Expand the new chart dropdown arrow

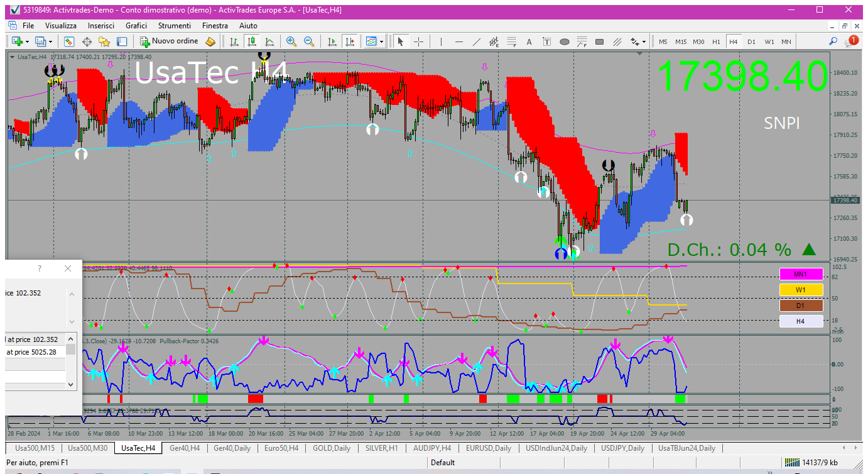pyautogui.click(x=27, y=41)
